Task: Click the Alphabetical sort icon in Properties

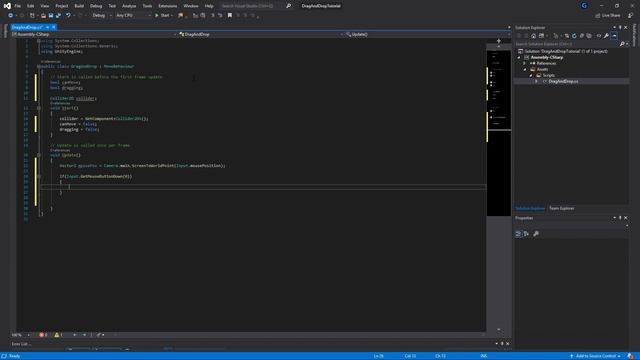Action: tap(526, 234)
